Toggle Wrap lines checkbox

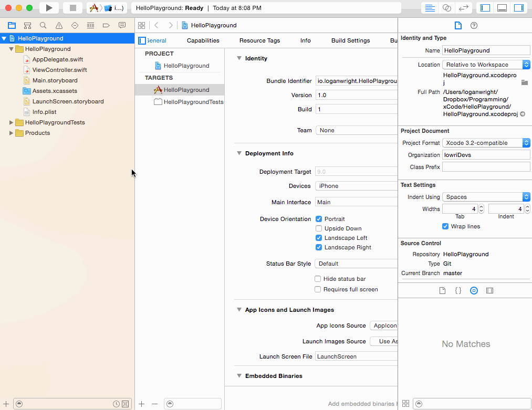coord(445,227)
